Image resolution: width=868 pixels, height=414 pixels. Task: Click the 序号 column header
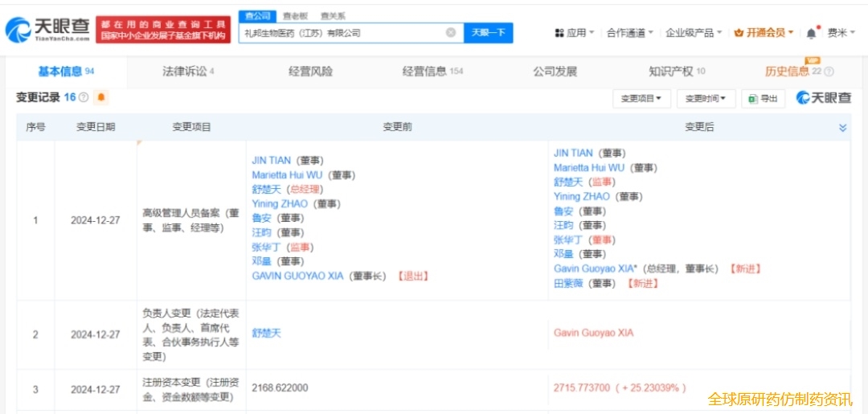(35, 127)
